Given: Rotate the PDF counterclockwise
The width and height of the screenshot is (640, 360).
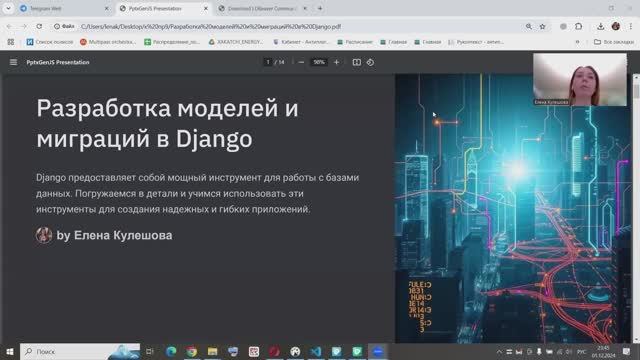Looking at the screenshot, I should point(370,62).
